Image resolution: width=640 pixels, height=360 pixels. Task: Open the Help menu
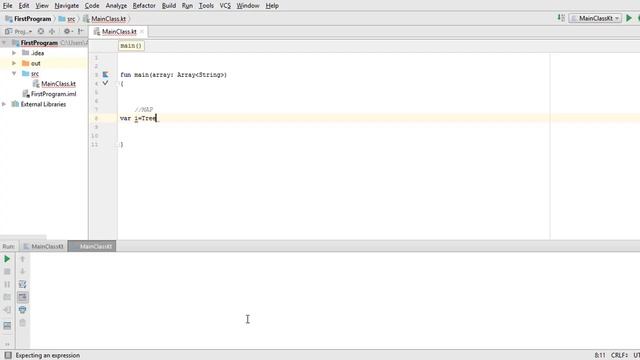[272, 6]
